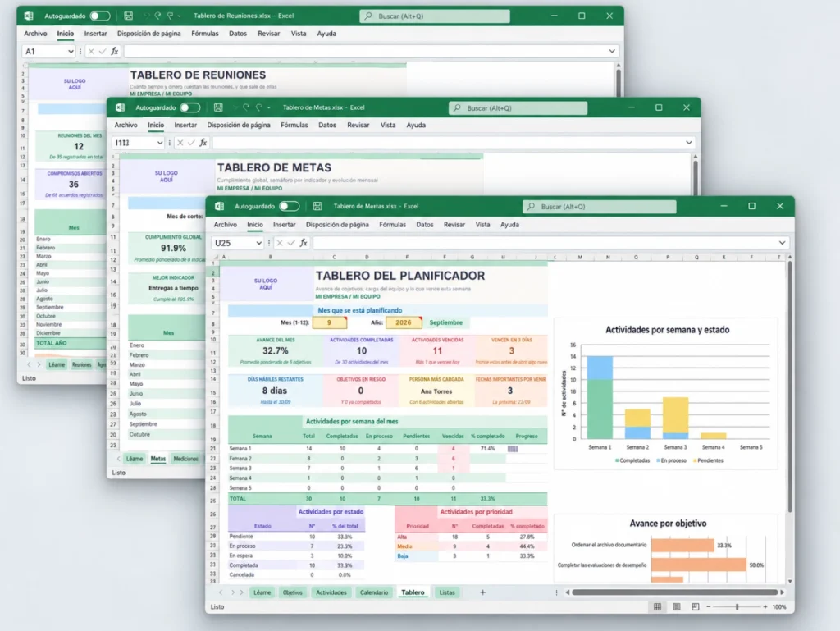Expand the formula bar in the Reuniones window
Image resolution: width=840 pixels, height=631 pixels.
click(612, 51)
